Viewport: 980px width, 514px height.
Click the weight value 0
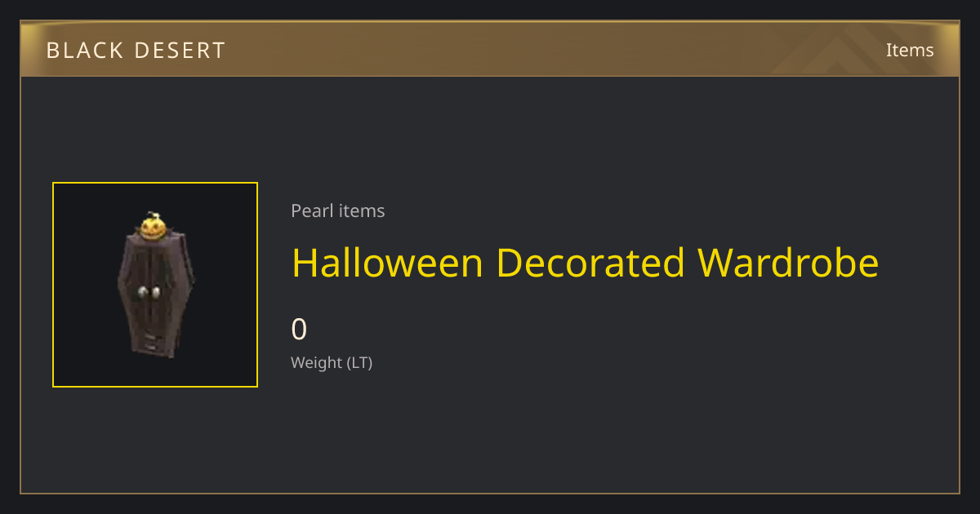(299, 330)
